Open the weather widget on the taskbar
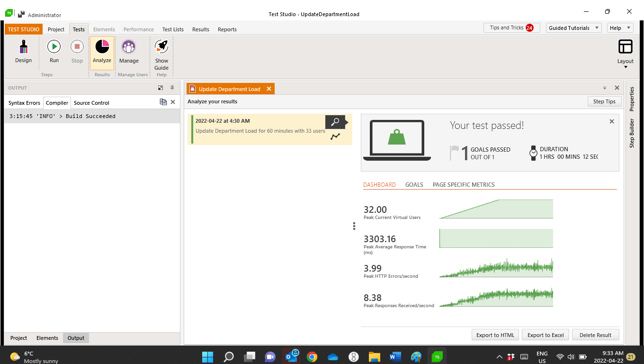Image resolution: width=644 pixels, height=364 pixels. pyautogui.click(x=35, y=357)
